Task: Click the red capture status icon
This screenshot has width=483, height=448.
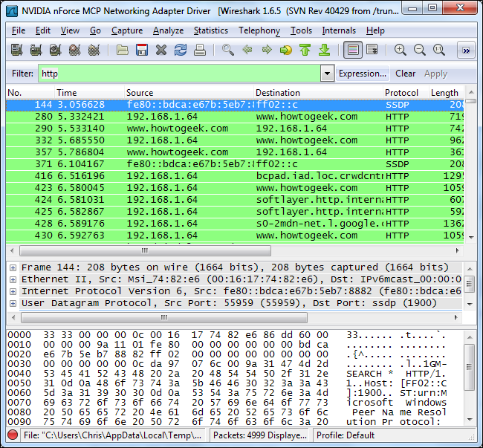Action: click(13, 435)
